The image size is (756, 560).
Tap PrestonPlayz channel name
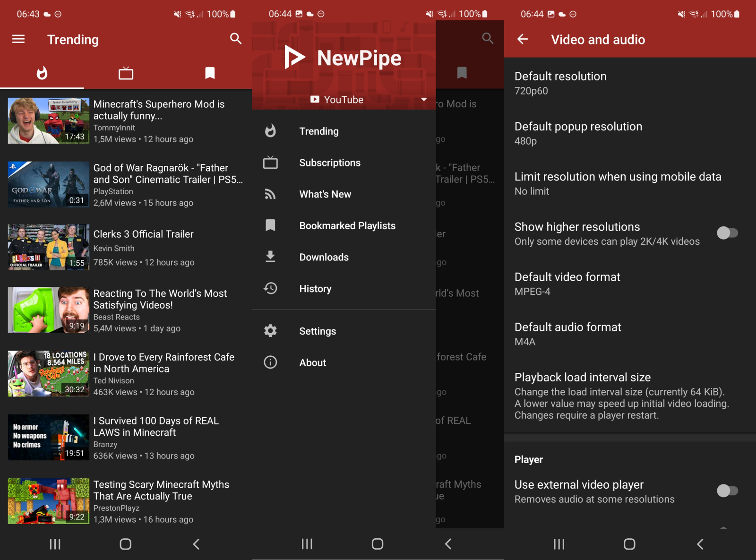117,508
